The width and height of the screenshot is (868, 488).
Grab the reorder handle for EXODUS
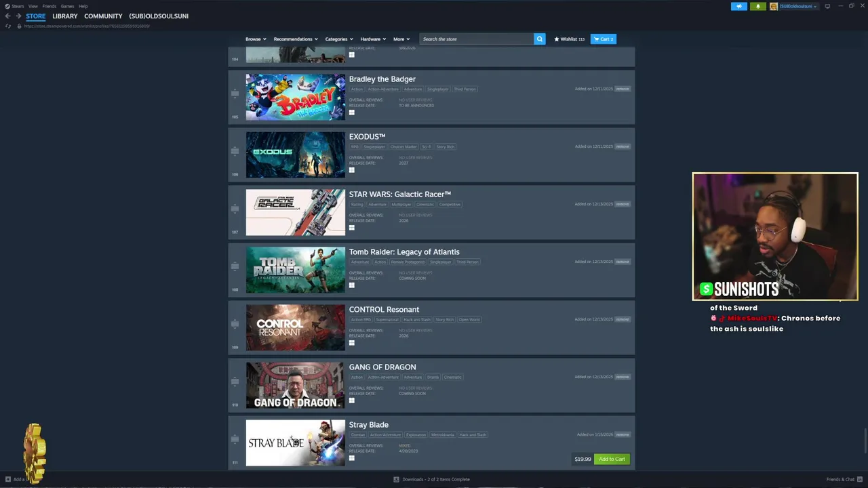click(235, 151)
